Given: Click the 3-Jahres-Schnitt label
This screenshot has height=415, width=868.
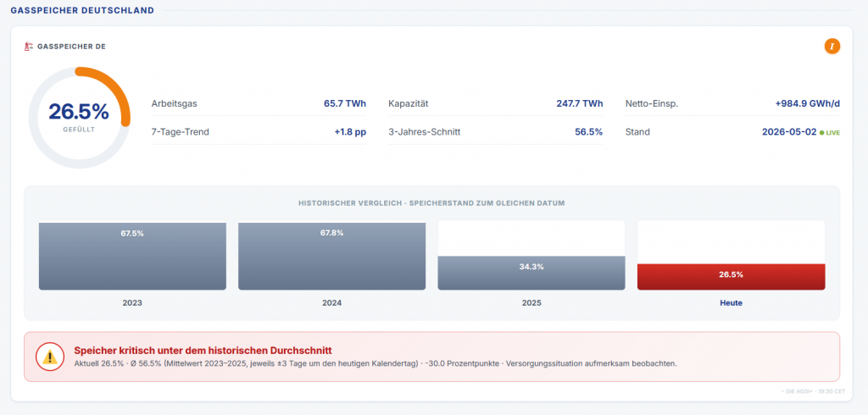Looking at the screenshot, I should (425, 132).
